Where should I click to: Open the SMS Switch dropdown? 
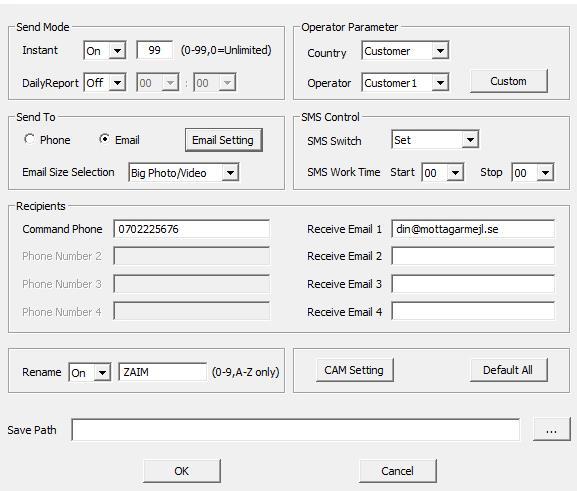[435, 139]
